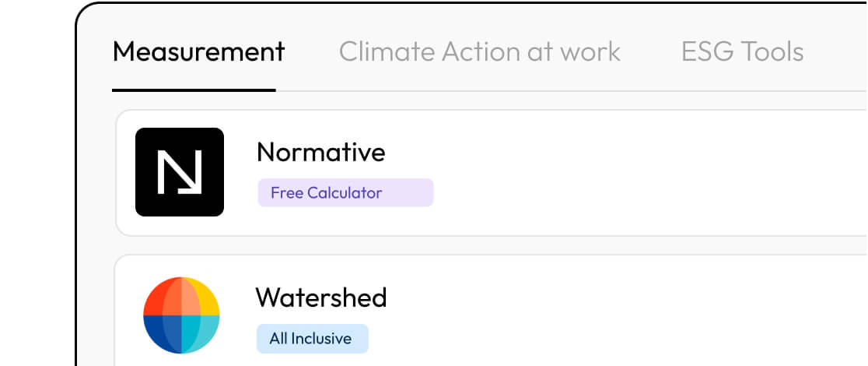Click the yellow quadrant of Watershed logo
This screenshot has height=366, width=868.
tap(205, 296)
